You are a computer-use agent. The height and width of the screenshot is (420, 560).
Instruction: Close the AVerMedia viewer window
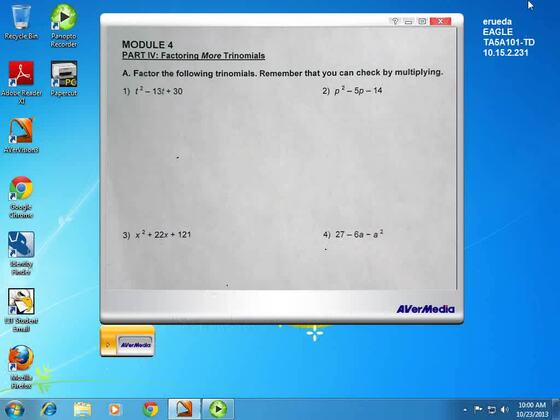(440, 21)
